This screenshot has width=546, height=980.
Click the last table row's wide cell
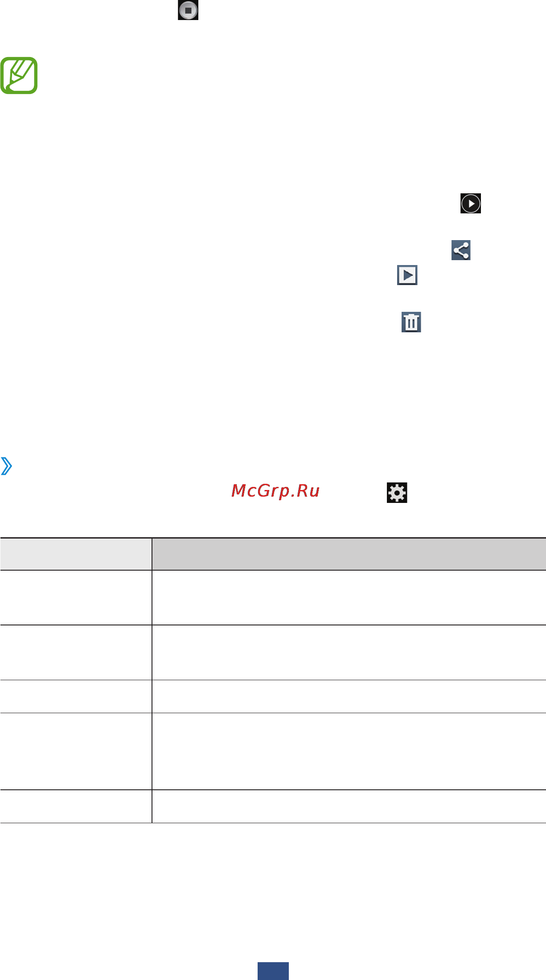click(x=349, y=807)
